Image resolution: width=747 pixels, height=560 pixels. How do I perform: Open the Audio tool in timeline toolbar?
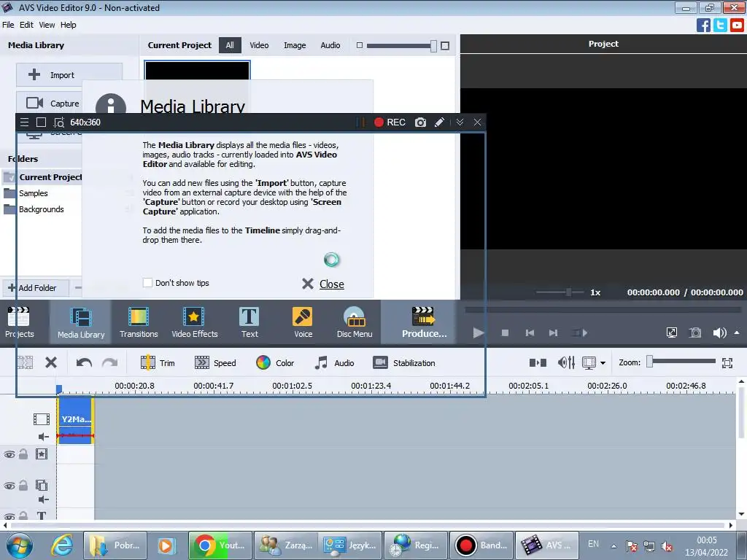point(334,363)
